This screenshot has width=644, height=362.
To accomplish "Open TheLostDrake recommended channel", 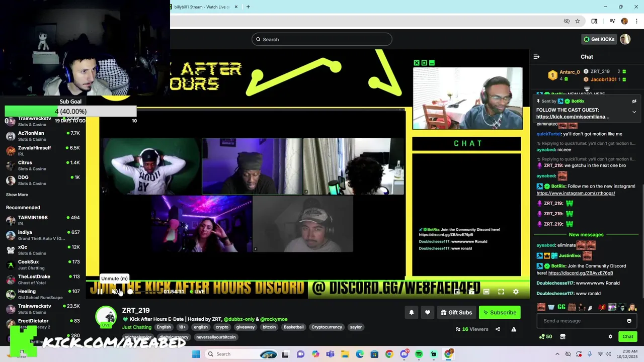I will point(43,279).
